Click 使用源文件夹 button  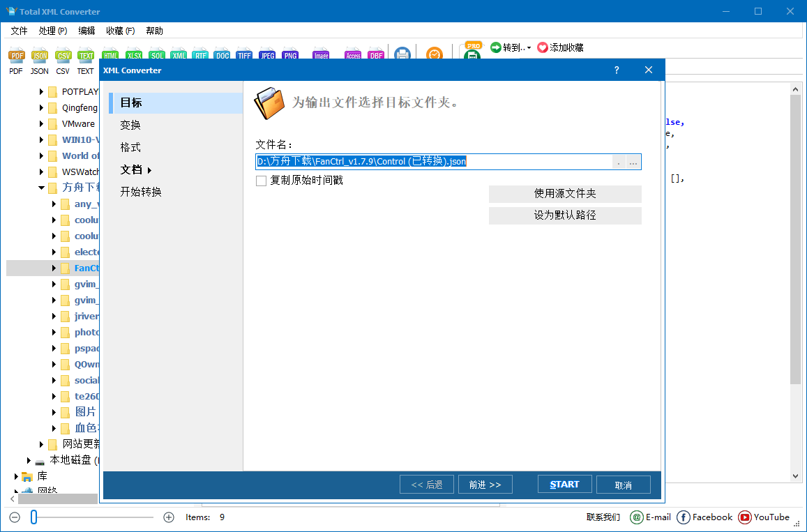(565, 194)
